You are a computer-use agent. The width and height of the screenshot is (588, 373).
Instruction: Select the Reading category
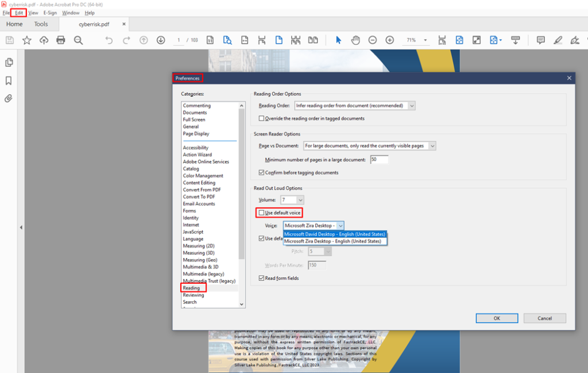191,288
